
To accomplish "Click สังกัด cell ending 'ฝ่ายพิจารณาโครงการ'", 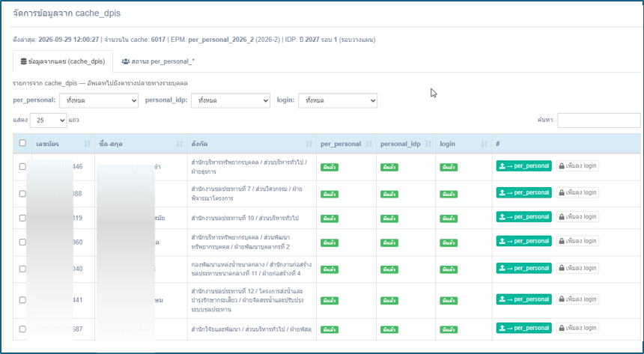I will coord(252,193).
